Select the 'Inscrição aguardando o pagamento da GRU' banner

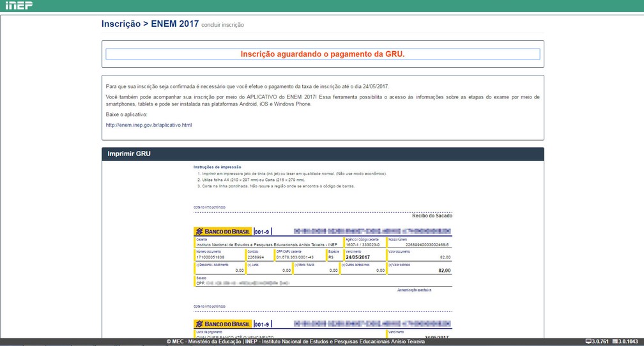322,54
